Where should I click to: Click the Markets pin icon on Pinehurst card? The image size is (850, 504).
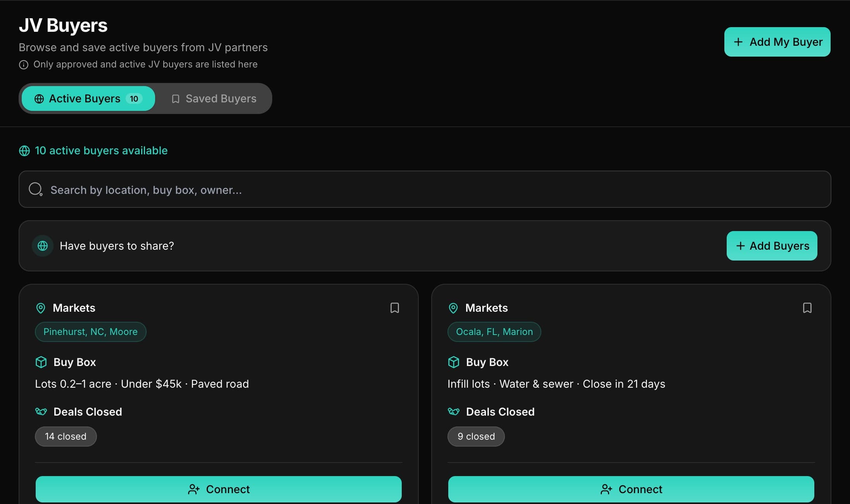point(40,308)
